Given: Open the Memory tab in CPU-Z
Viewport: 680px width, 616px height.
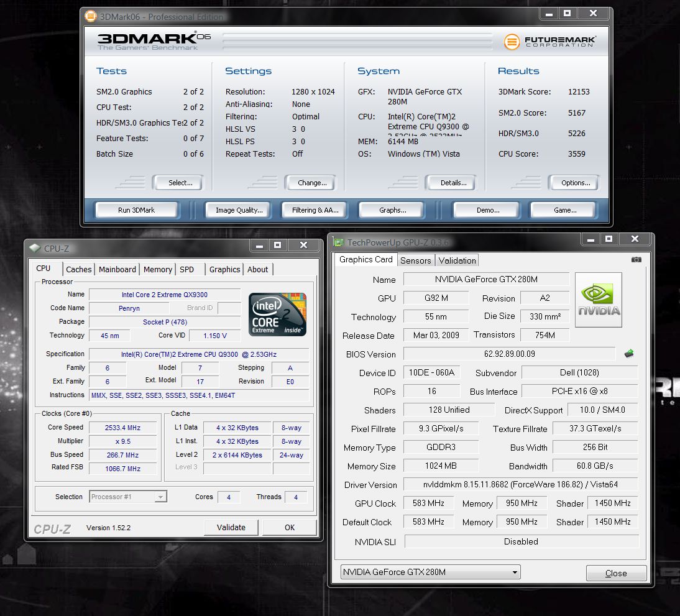Looking at the screenshot, I should click(x=158, y=269).
